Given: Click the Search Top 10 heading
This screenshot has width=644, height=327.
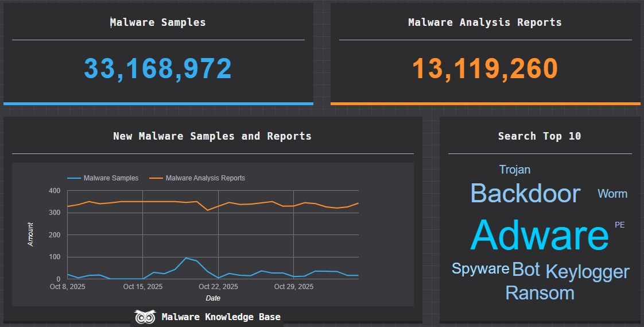Looking at the screenshot, I should [540, 136].
